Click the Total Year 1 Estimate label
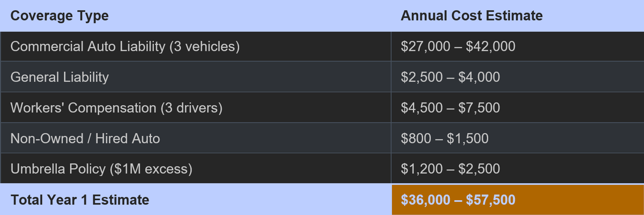Image resolution: width=644 pixels, height=215 pixels. click(80, 200)
